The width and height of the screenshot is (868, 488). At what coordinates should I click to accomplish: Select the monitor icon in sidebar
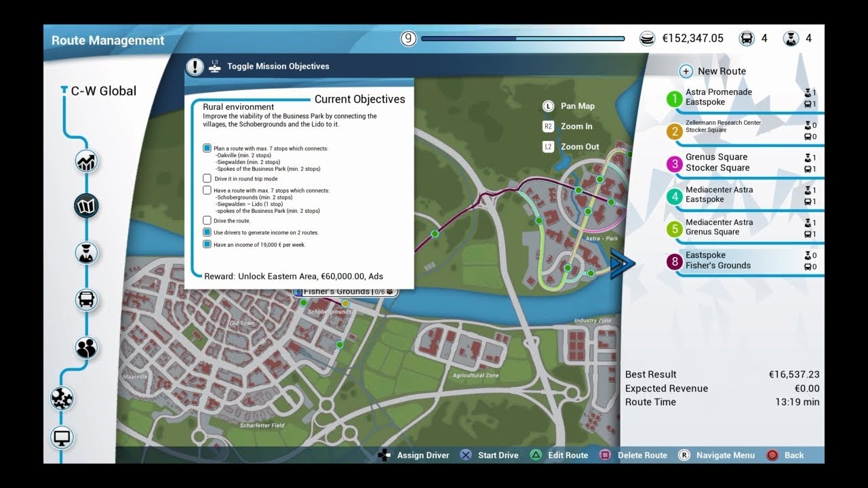point(62,438)
